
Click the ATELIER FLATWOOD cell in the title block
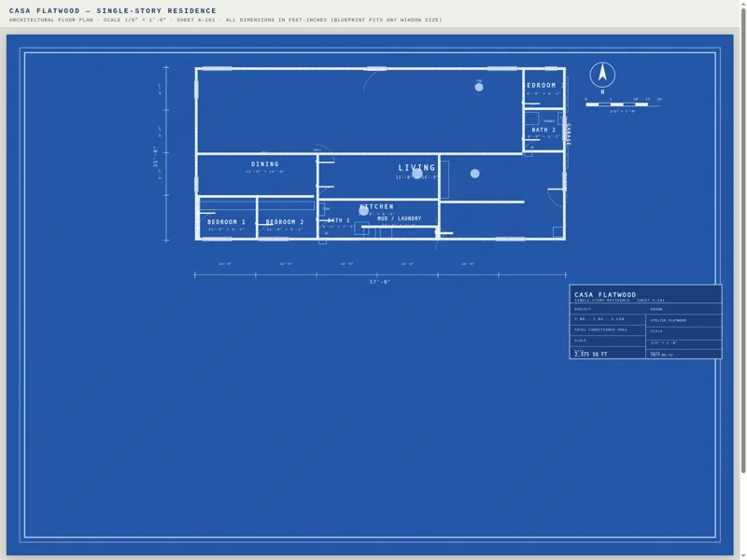(x=684, y=320)
